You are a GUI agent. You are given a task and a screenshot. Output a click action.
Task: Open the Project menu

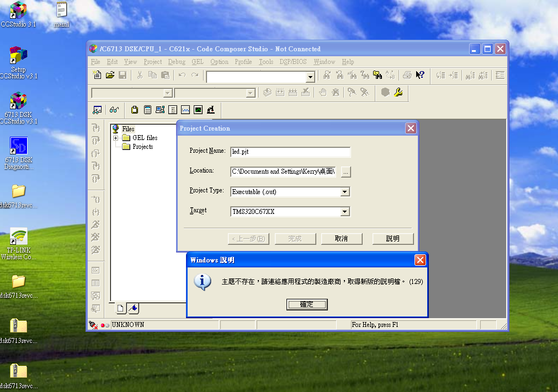point(153,62)
